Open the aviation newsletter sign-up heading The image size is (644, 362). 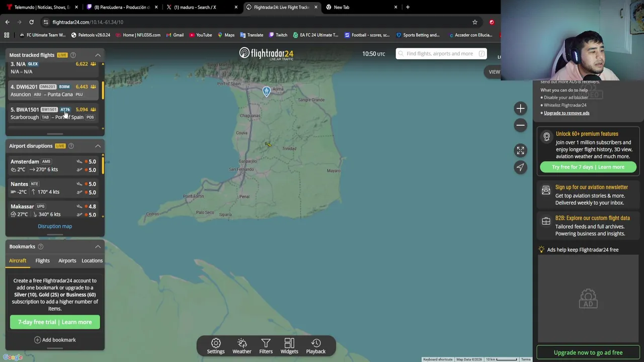click(x=592, y=187)
